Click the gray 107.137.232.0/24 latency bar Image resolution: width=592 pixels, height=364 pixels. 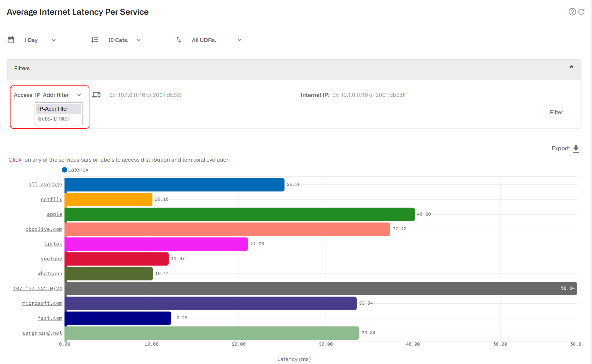point(321,289)
